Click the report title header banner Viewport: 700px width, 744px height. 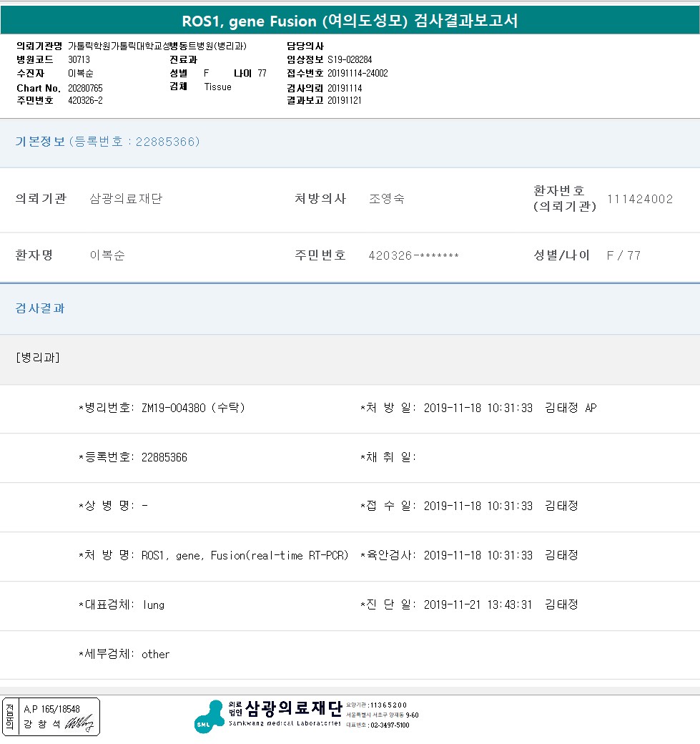coord(350,21)
